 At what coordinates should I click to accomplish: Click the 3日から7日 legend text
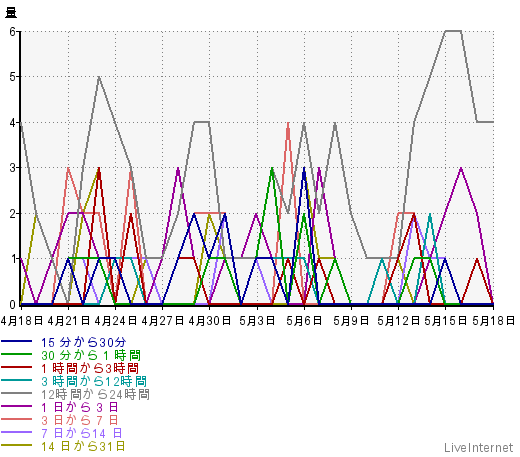(x=80, y=420)
